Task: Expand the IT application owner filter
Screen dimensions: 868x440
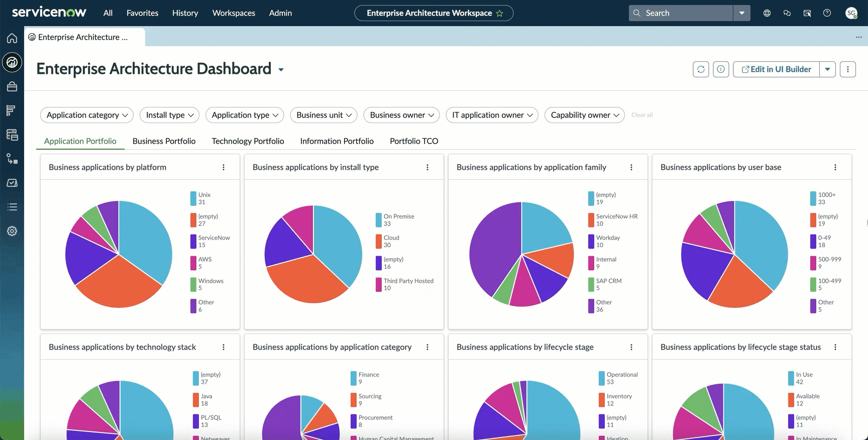Action: [492, 115]
